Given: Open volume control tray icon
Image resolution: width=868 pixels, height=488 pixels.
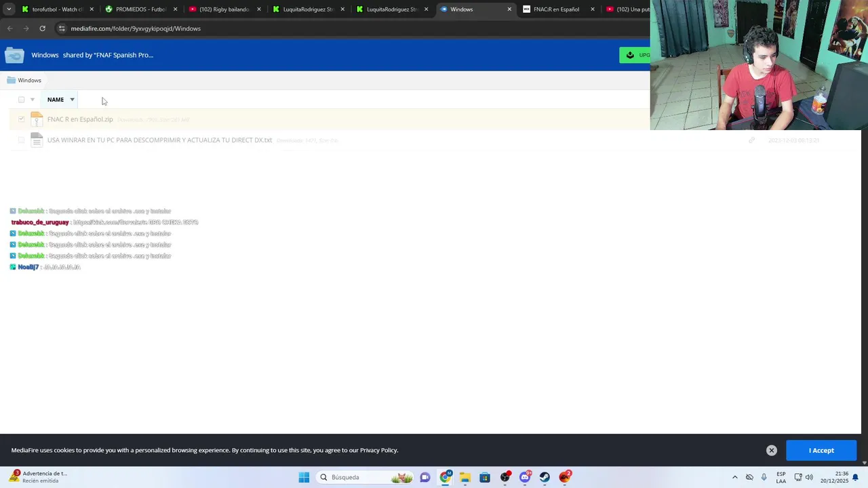Looking at the screenshot, I should click(809, 477).
